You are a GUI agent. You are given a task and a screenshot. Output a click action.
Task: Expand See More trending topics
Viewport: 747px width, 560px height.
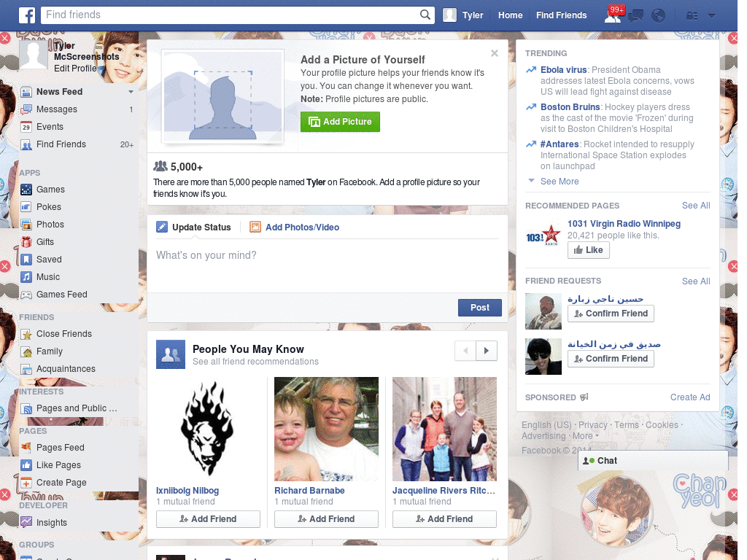(x=560, y=182)
